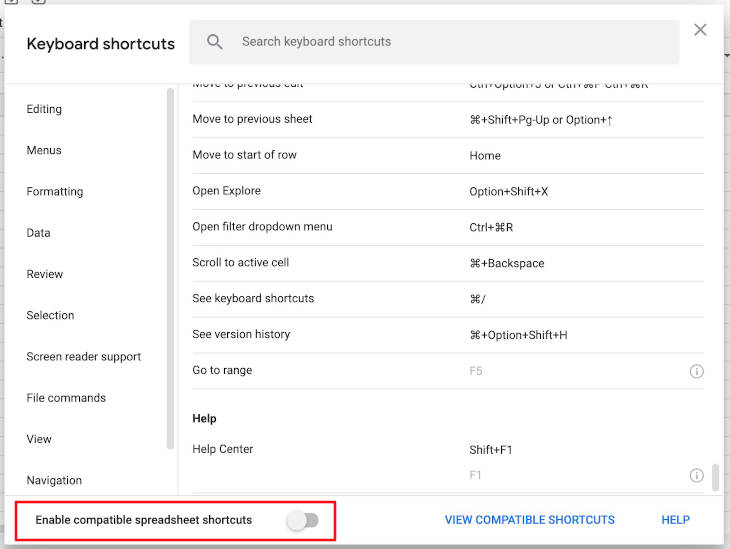Select the Data category
730x549 pixels.
[39, 233]
